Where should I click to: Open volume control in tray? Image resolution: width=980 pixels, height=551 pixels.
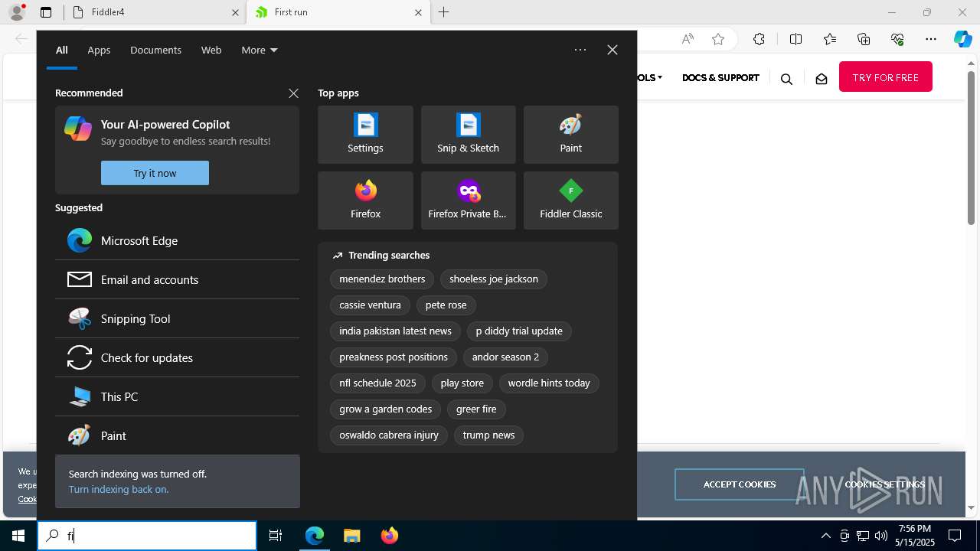881,536
